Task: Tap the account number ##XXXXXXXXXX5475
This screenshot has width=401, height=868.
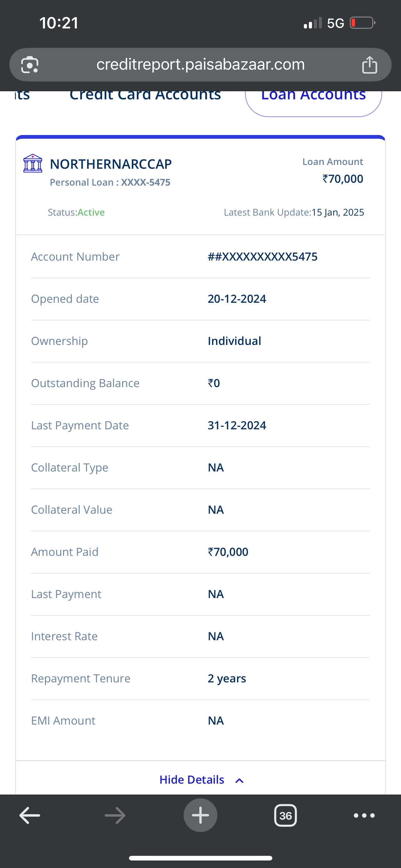Action: tap(262, 257)
